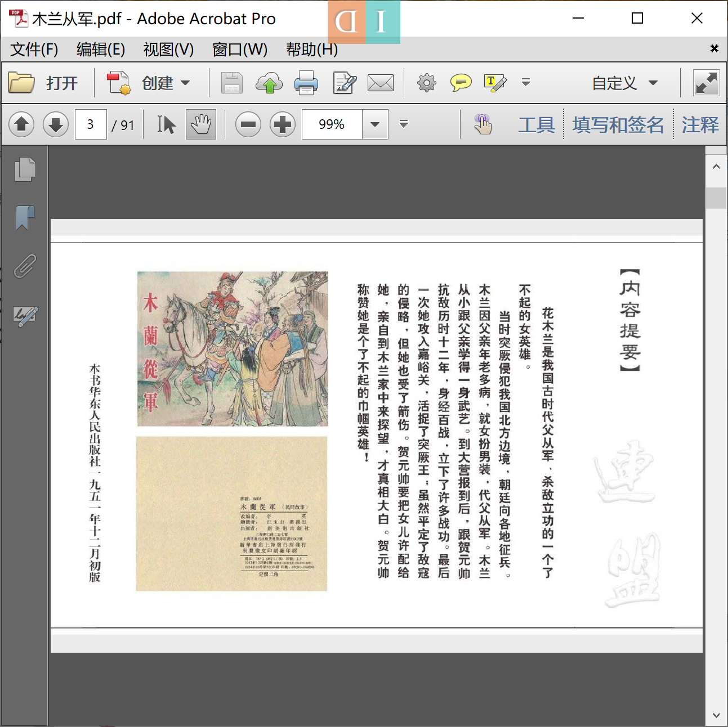Switch to read mode with the expand icon
This screenshot has width=728, height=727.
click(x=706, y=83)
